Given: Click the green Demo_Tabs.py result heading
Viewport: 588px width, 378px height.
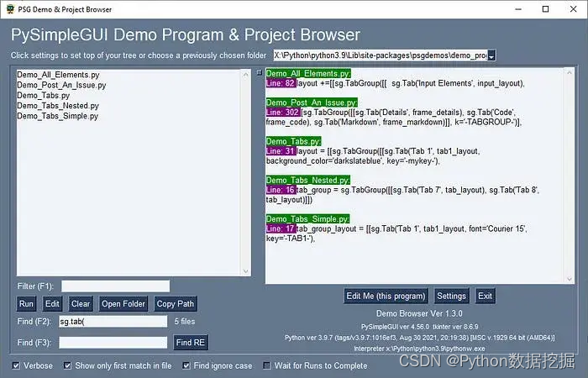Looking at the screenshot, I should click(294, 141).
